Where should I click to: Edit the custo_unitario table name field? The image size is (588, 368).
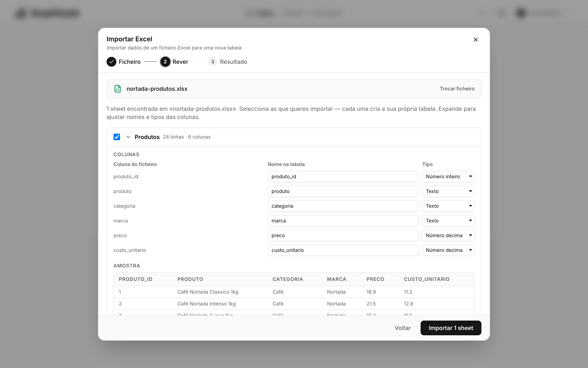(343, 250)
